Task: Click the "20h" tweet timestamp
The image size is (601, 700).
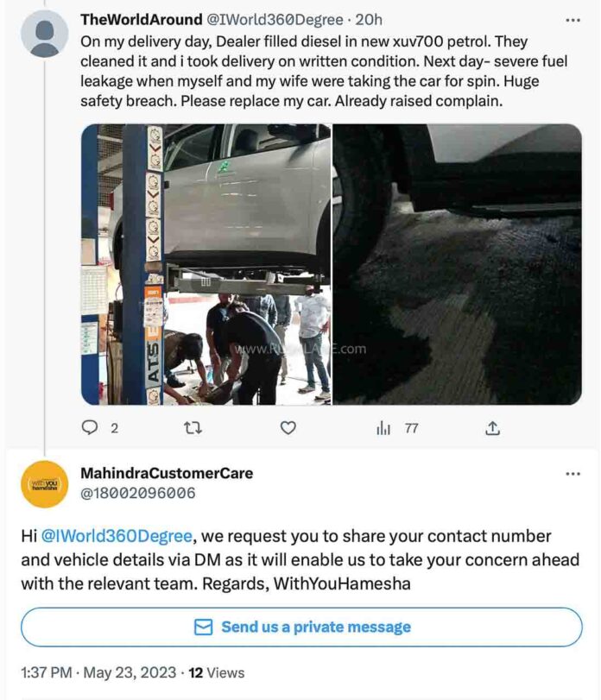Action: [x=369, y=19]
